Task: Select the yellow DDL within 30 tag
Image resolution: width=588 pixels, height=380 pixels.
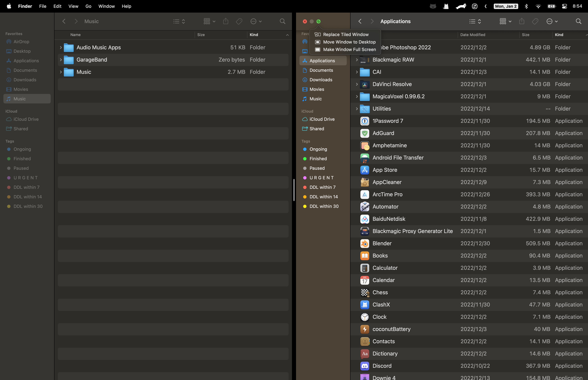Action: [x=324, y=206]
